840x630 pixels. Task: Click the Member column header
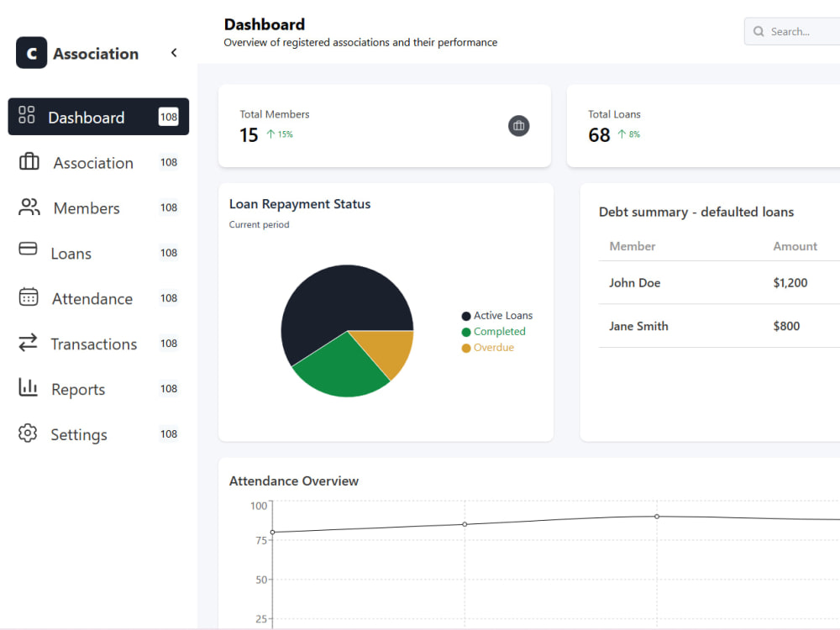click(x=633, y=246)
